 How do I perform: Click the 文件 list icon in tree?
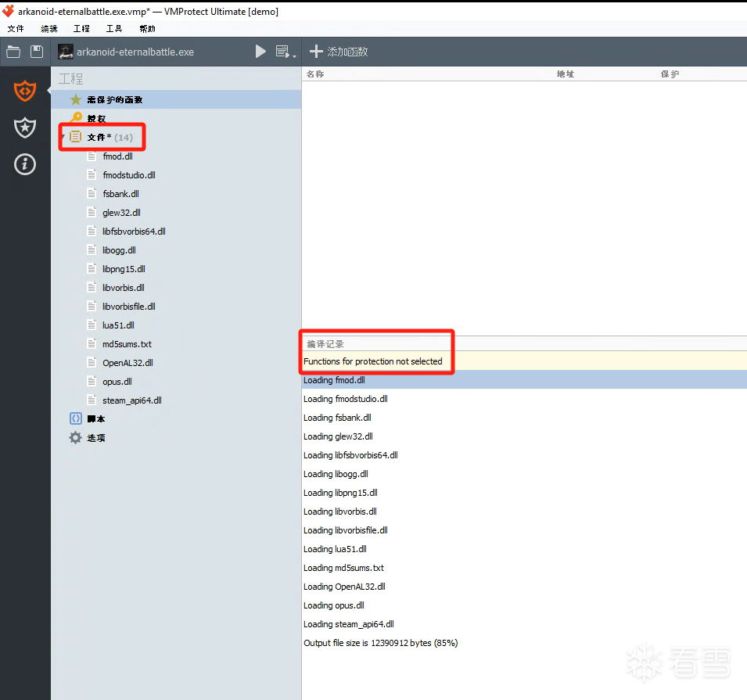[75, 137]
